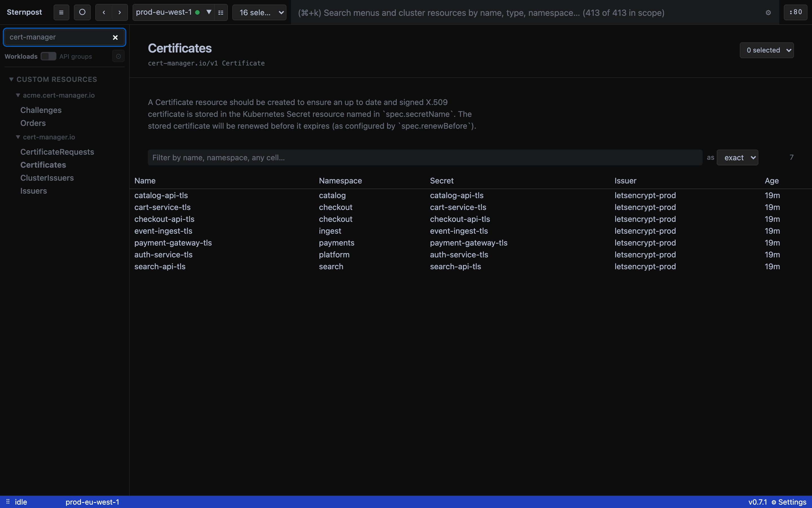812x508 pixels.
Task: Click the ingest namespace cell
Action: coord(330,231)
